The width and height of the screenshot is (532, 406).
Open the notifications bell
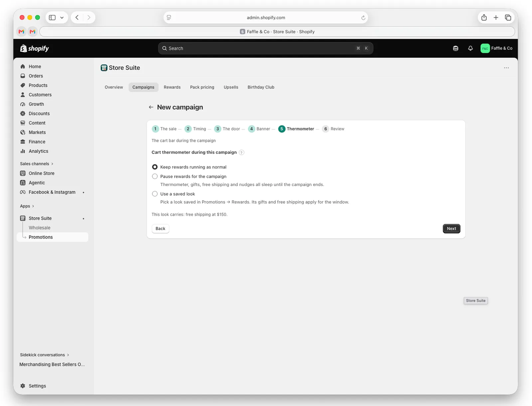(x=470, y=49)
